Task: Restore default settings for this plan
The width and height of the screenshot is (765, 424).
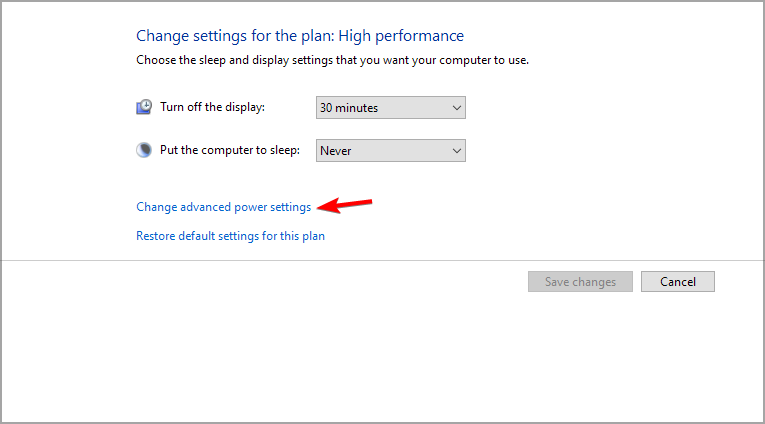Action: tap(230, 236)
